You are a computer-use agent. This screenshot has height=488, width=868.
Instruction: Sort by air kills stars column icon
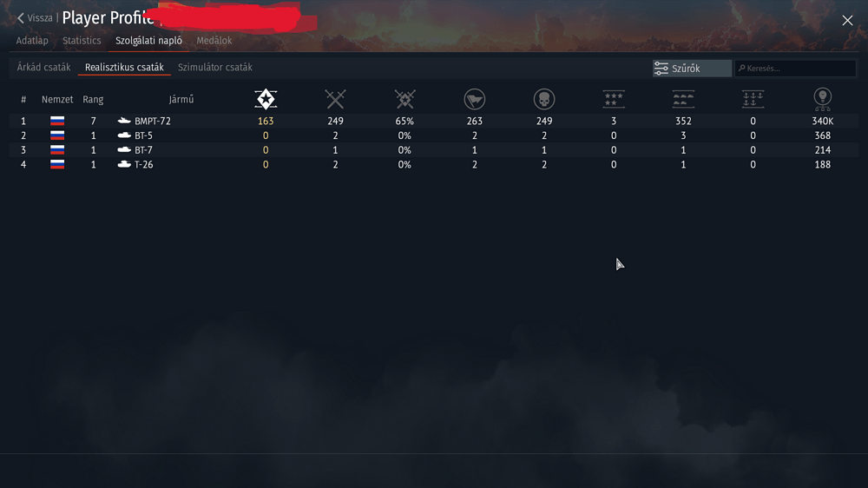pos(614,99)
